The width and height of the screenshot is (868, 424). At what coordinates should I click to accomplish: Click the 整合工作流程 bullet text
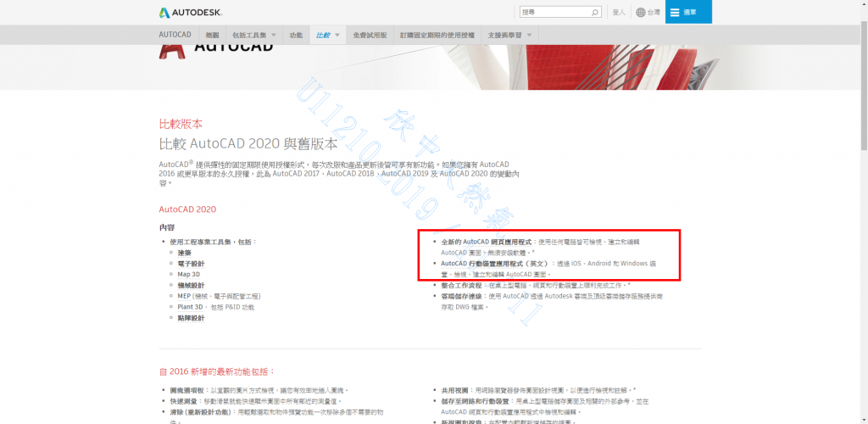tap(461, 285)
